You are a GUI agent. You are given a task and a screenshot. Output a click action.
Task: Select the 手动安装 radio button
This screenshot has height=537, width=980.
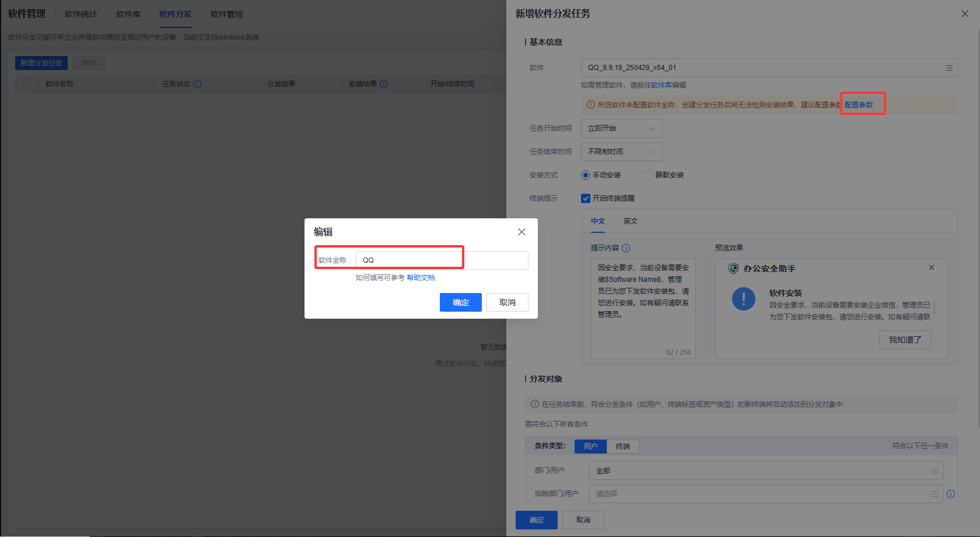(586, 175)
